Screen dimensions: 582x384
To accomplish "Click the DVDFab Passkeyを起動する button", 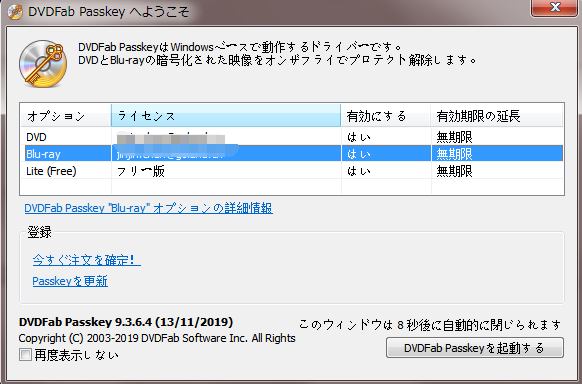I will (475, 348).
